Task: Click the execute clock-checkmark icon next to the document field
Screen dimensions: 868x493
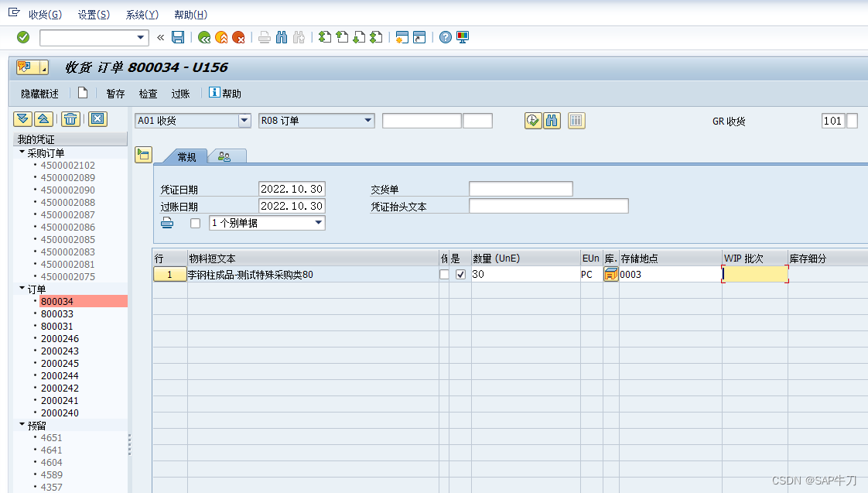Action: 533,120
